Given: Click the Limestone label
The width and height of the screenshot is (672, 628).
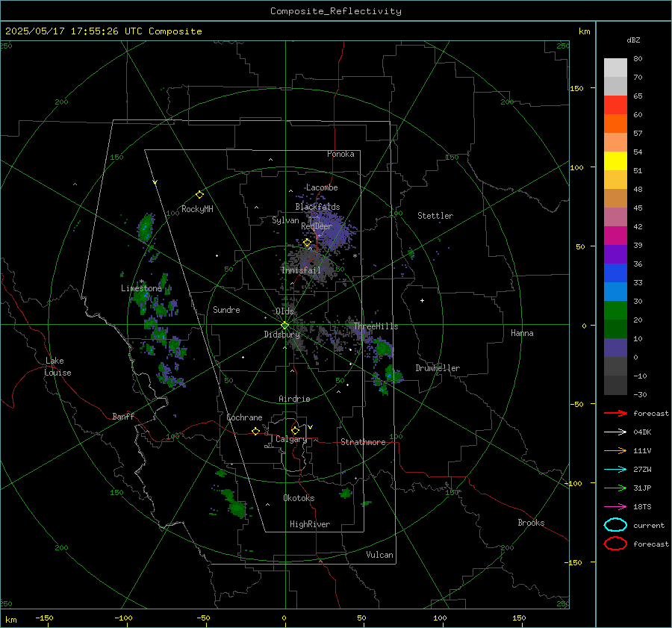Looking at the screenshot, I should click(141, 288).
